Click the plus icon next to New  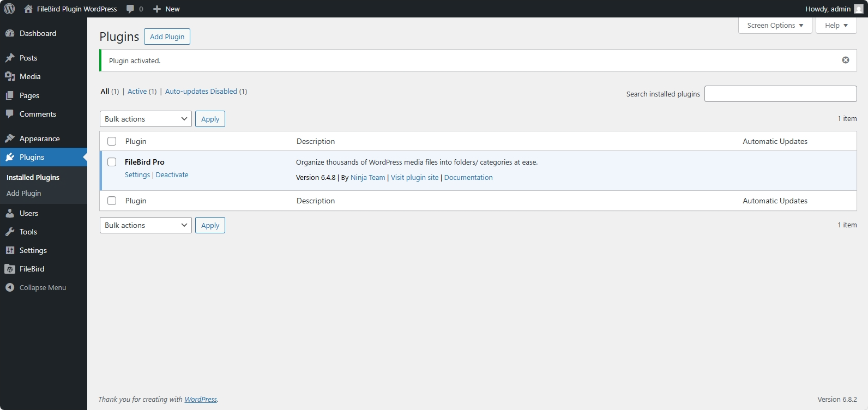[157, 9]
